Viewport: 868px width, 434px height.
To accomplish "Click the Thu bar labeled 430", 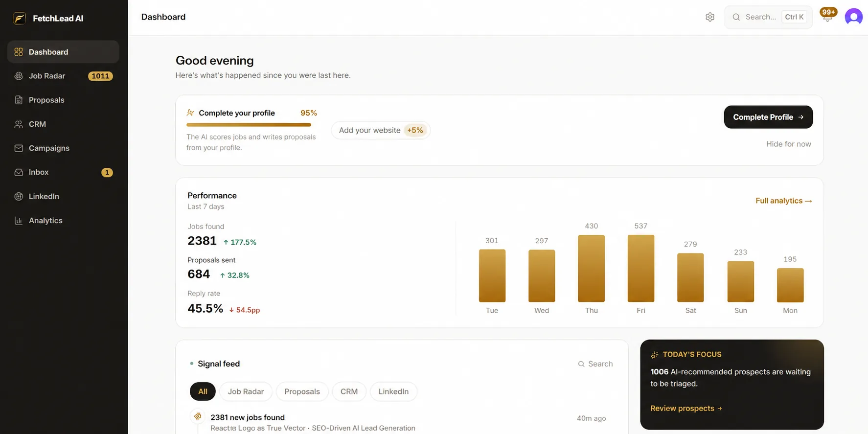I will (x=591, y=268).
